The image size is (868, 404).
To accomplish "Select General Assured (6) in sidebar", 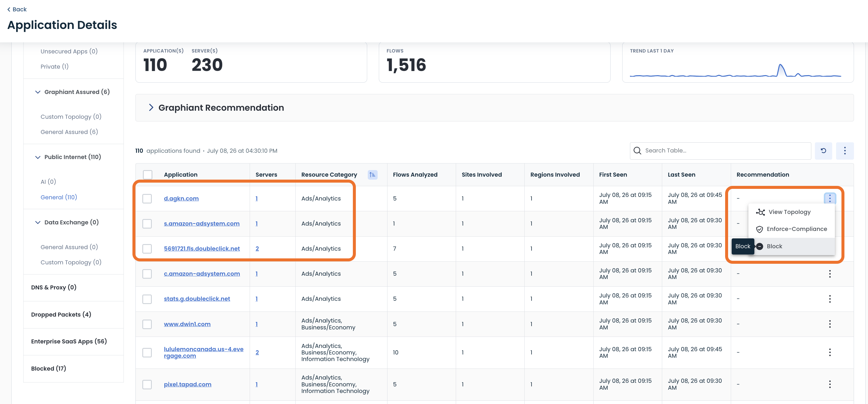I will click(x=69, y=132).
